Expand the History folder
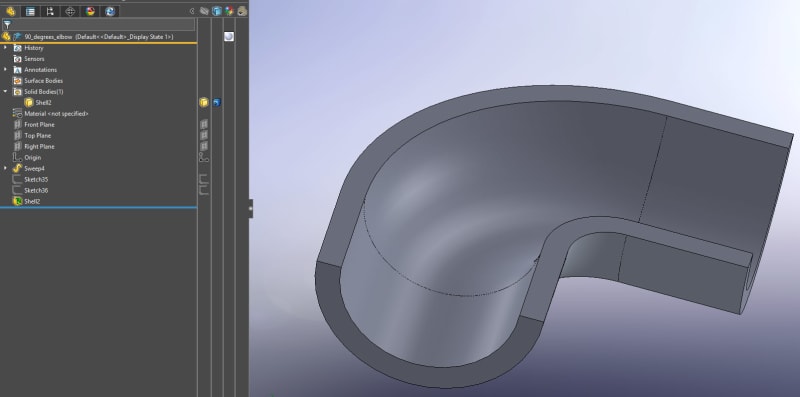 tap(6, 47)
